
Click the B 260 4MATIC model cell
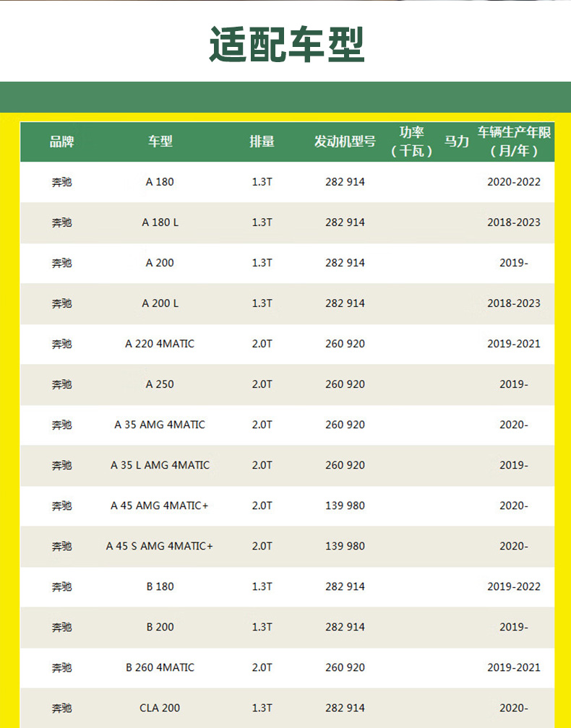(160, 667)
